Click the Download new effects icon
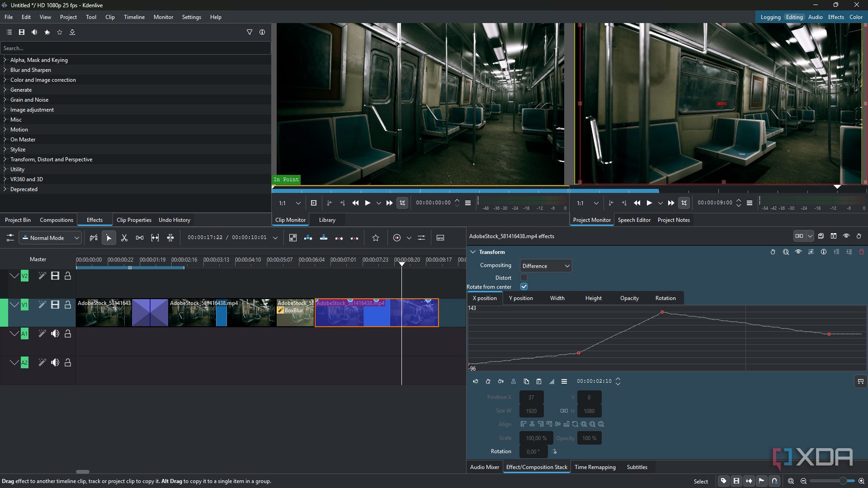This screenshot has width=868, height=488. 72,32
